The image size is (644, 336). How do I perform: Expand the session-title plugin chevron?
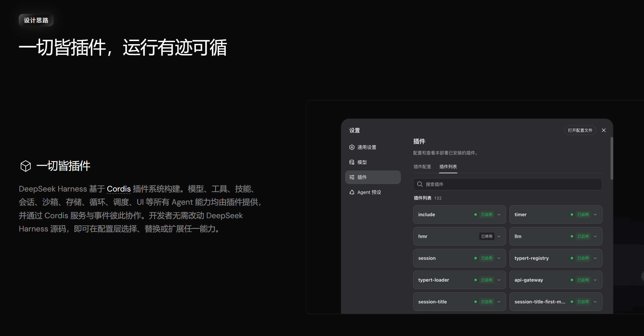[499, 302]
